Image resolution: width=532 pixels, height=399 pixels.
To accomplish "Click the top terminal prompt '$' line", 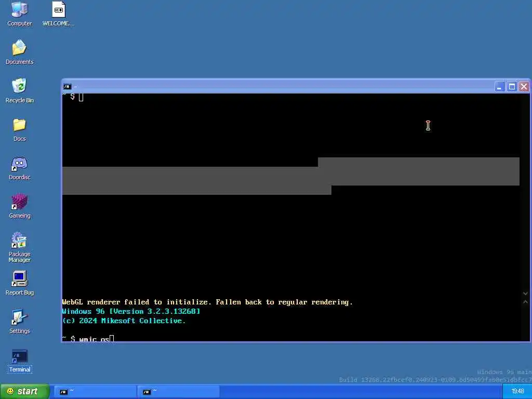I will 73,97.
